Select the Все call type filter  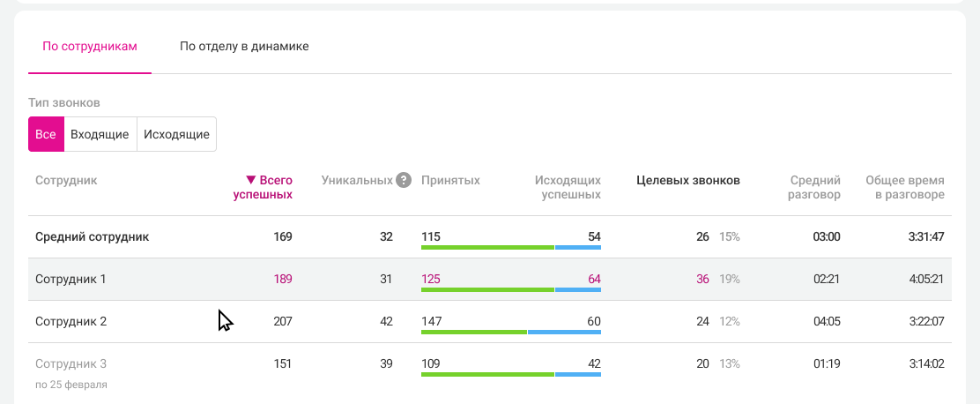click(46, 134)
